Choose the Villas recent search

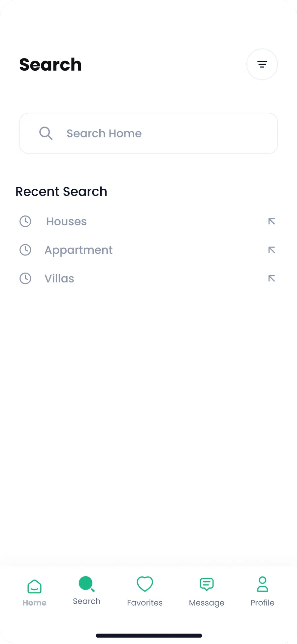[59, 279]
